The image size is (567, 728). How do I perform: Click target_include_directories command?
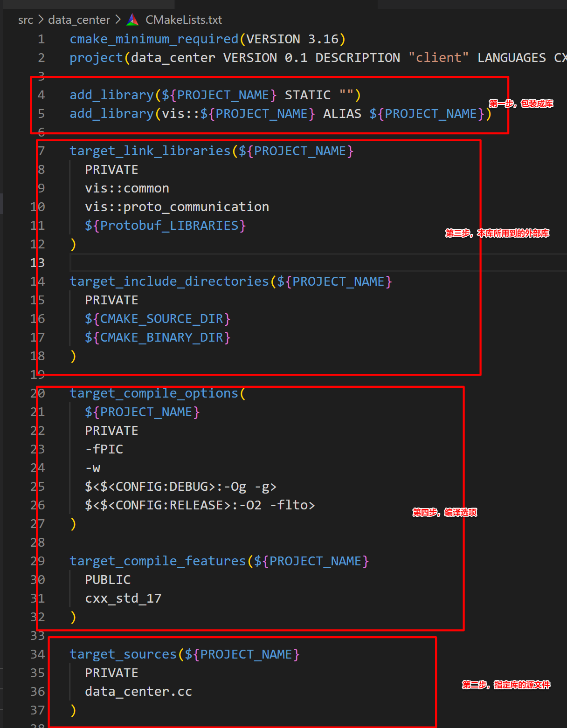[169, 282]
